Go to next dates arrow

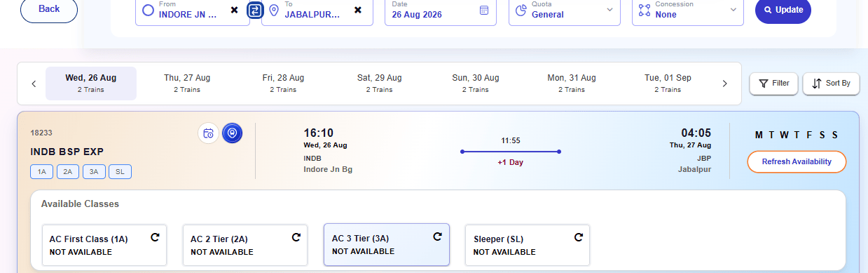click(x=725, y=84)
